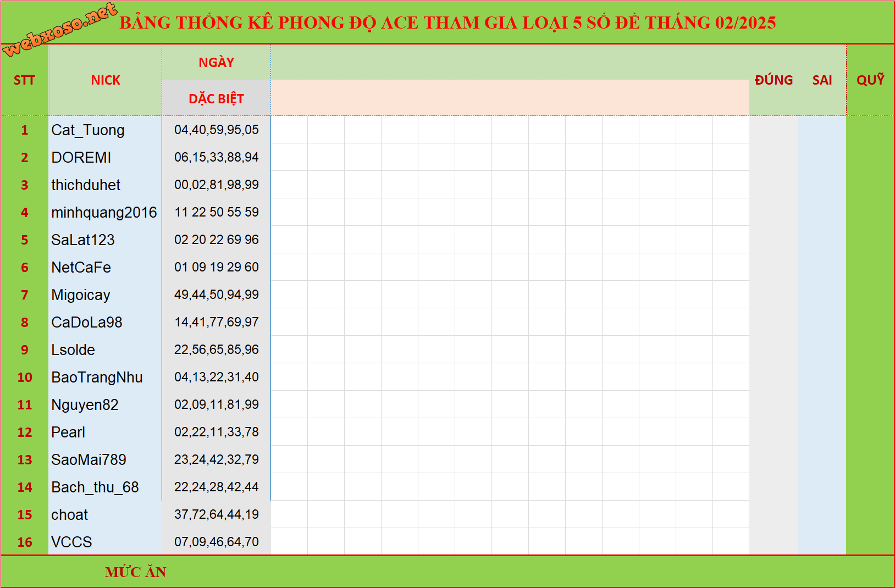Click the STT column header
Viewport: 895px width, 588px height.
click(24, 80)
